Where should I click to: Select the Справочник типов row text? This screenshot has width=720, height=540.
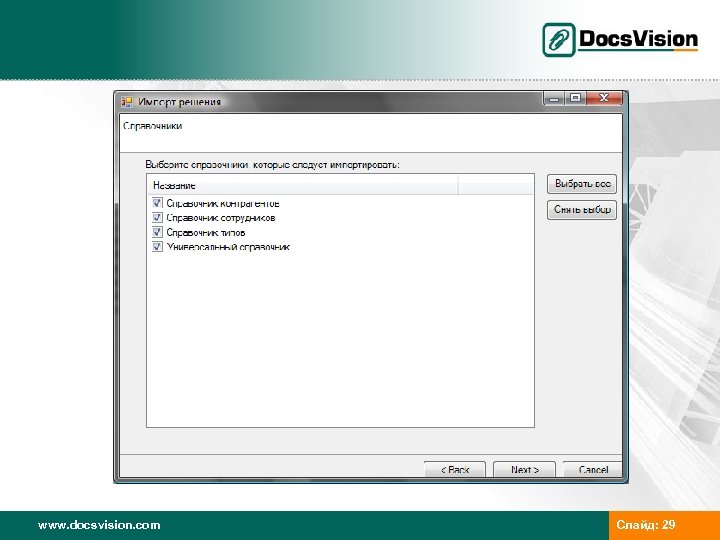206,232
